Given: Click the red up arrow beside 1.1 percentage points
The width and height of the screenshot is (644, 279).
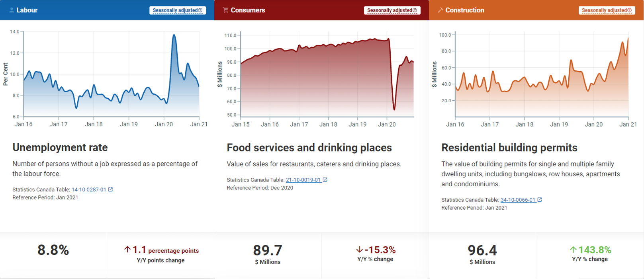Looking at the screenshot, I should [127, 250].
